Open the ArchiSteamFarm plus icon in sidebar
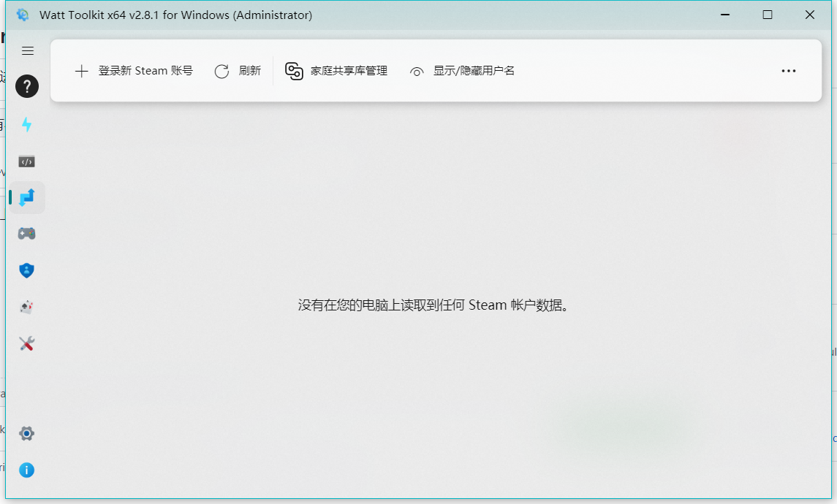This screenshot has width=837, height=504. (27, 307)
